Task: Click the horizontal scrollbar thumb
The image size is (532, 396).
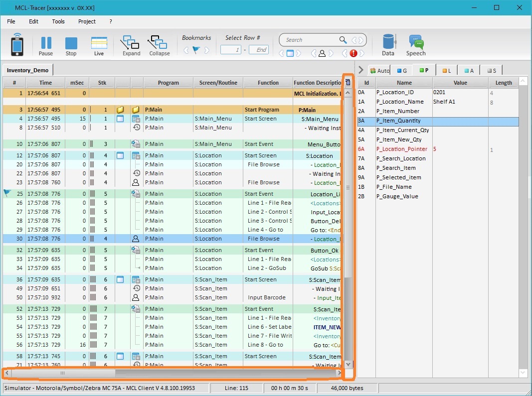Action: click(62, 373)
